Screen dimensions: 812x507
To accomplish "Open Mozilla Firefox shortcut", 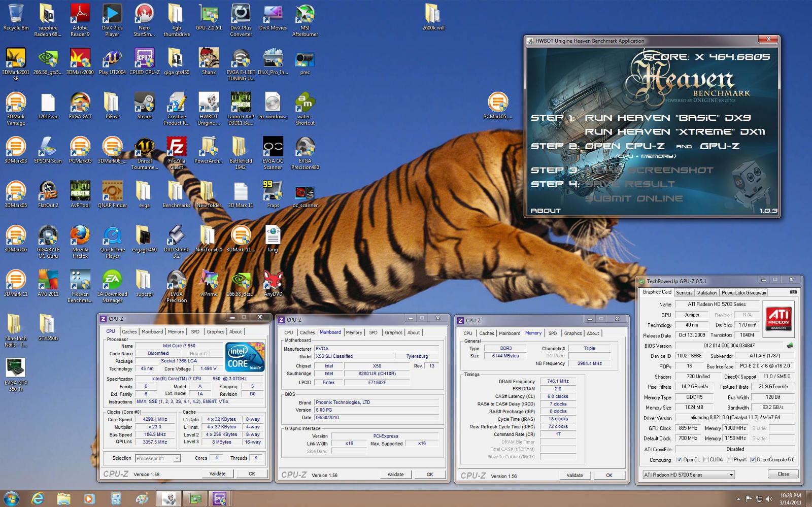I will coord(80,242).
